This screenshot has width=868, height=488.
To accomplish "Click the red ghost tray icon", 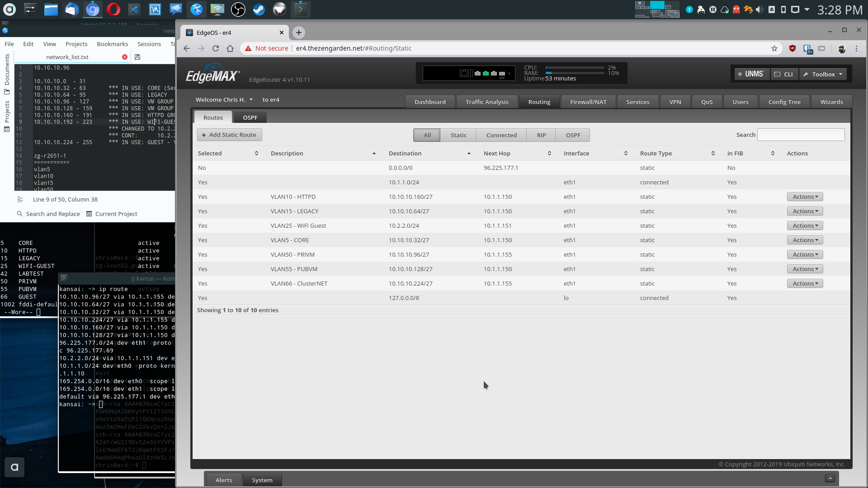I will [736, 9].
